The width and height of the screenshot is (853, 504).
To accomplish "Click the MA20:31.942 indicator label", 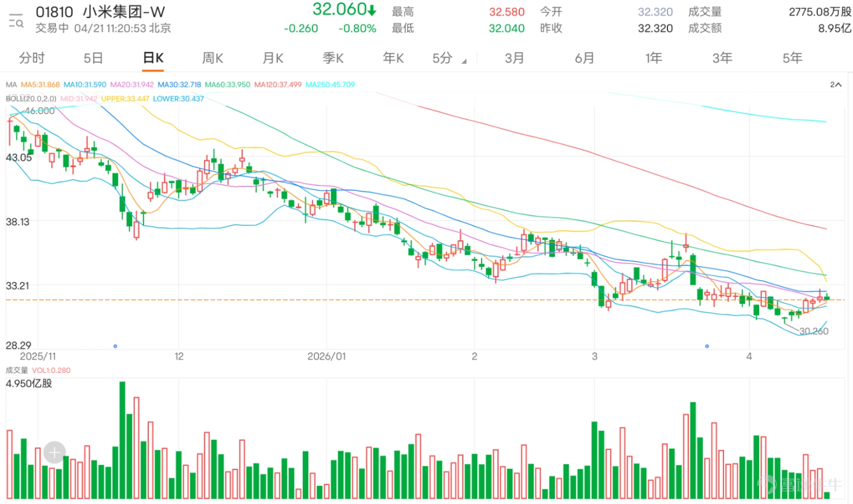I will (132, 85).
